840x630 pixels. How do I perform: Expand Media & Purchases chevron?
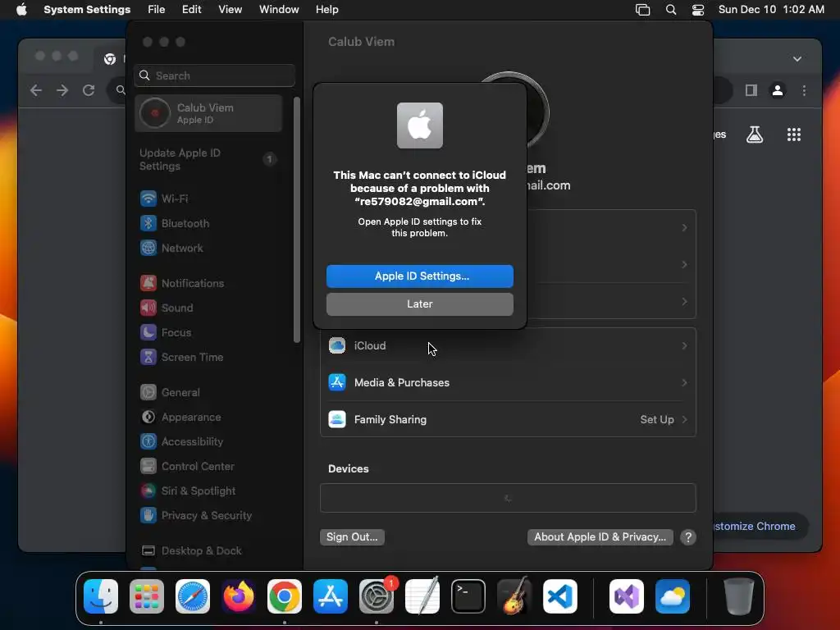pyautogui.click(x=685, y=382)
